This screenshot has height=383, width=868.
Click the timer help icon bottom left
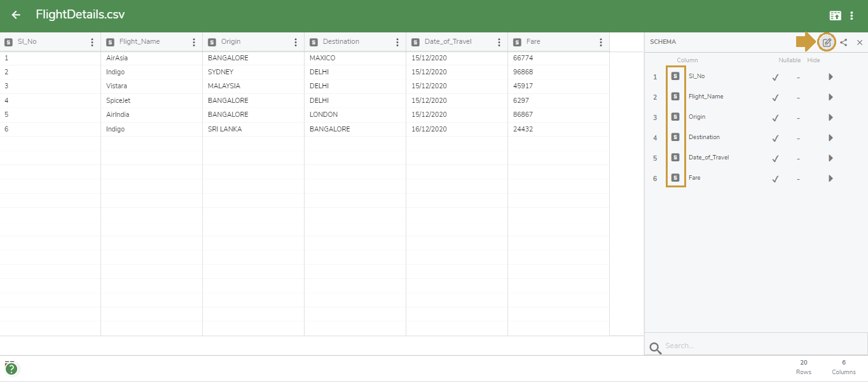[11, 368]
